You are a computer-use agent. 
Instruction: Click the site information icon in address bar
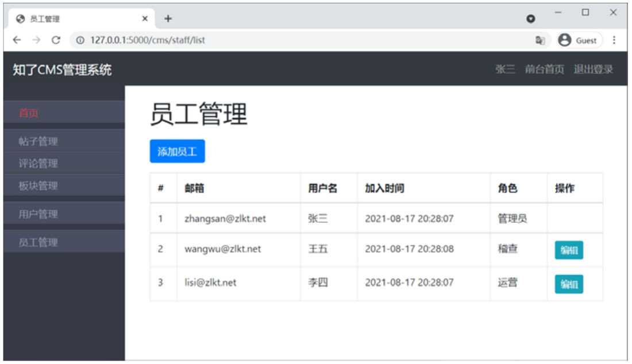(80, 40)
